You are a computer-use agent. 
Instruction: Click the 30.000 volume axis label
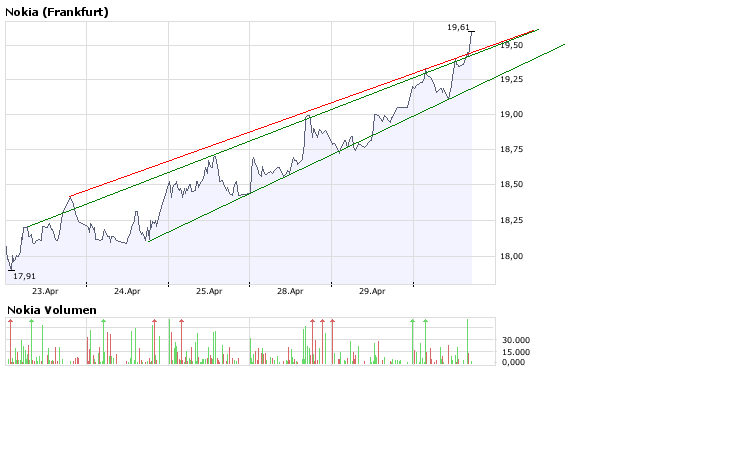pos(516,340)
